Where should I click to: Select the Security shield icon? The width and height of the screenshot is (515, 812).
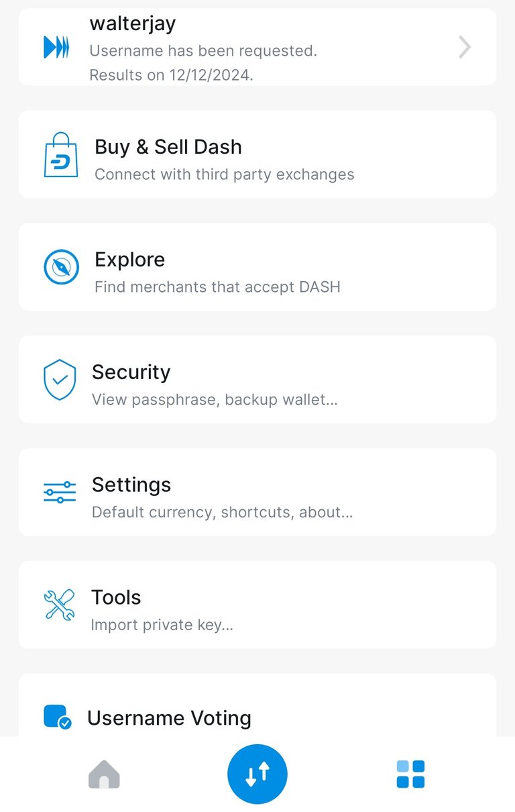tap(60, 380)
